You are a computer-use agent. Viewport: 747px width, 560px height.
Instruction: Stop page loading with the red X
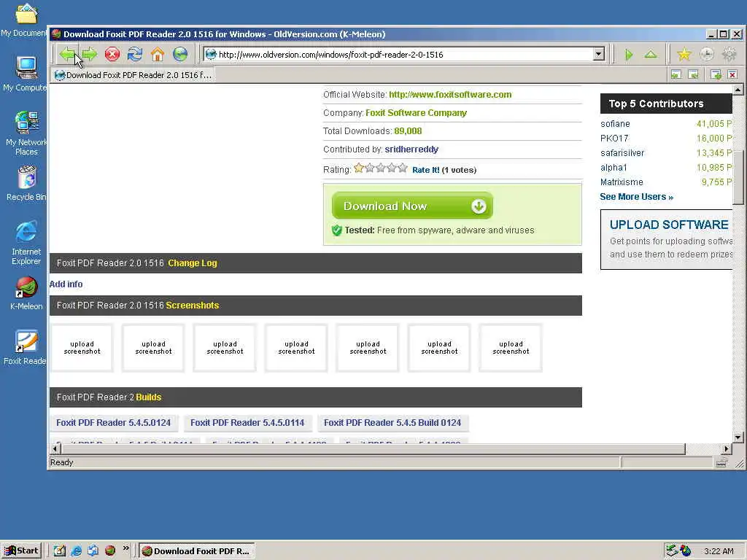(x=112, y=54)
